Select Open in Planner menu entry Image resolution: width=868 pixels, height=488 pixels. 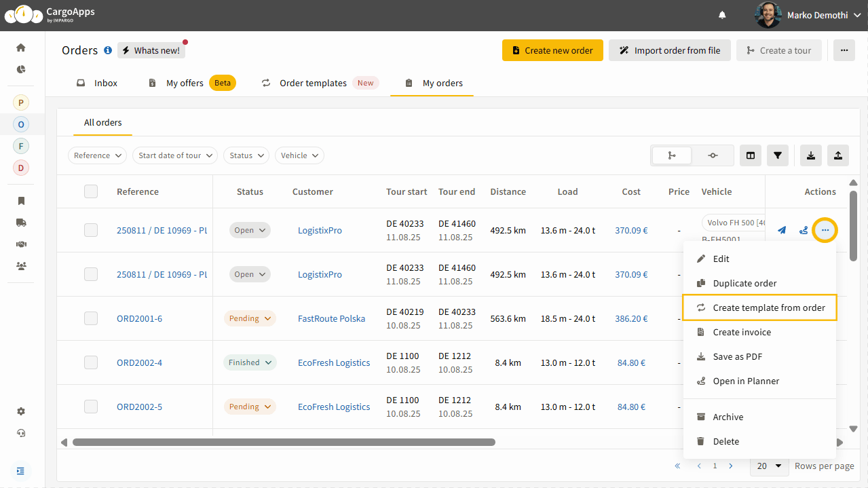pyautogui.click(x=759, y=381)
